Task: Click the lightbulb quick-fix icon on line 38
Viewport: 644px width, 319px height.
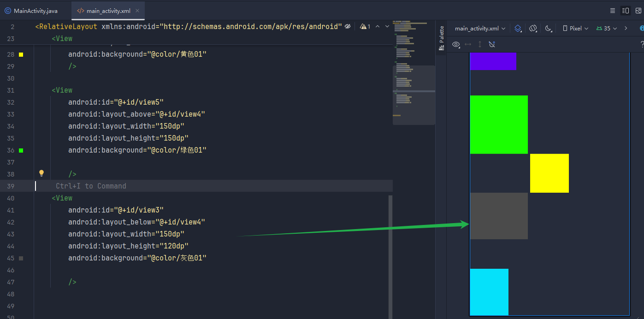Action: pyautogui.click(x=41, y=173)
